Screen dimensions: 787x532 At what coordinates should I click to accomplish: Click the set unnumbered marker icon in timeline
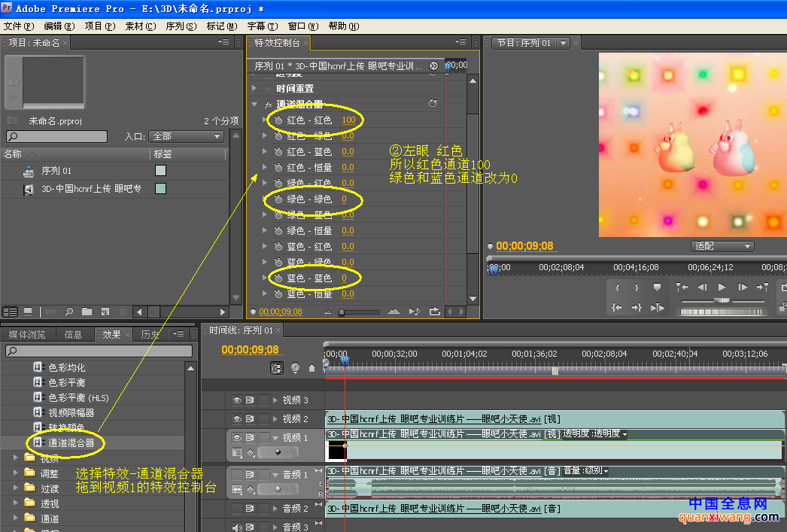coord(311,368)
